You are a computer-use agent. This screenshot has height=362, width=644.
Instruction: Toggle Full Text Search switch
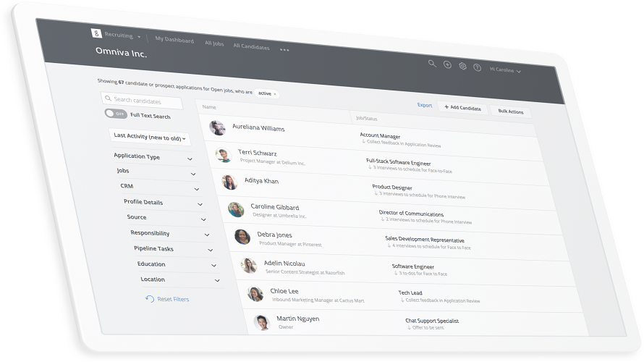pyautogui.click(x=116, y=114)
